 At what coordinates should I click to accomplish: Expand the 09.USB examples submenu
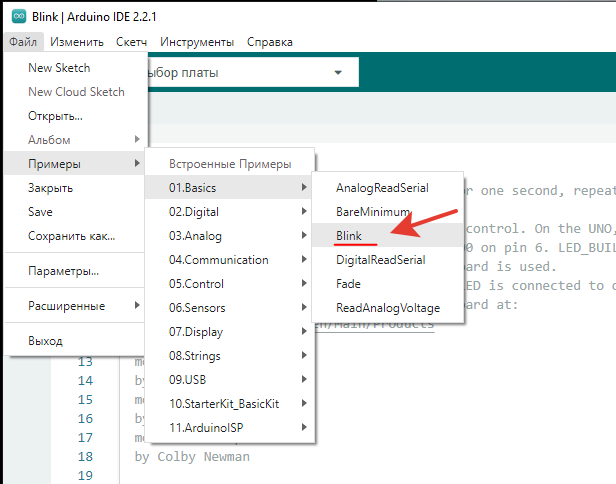coord(230,380)
